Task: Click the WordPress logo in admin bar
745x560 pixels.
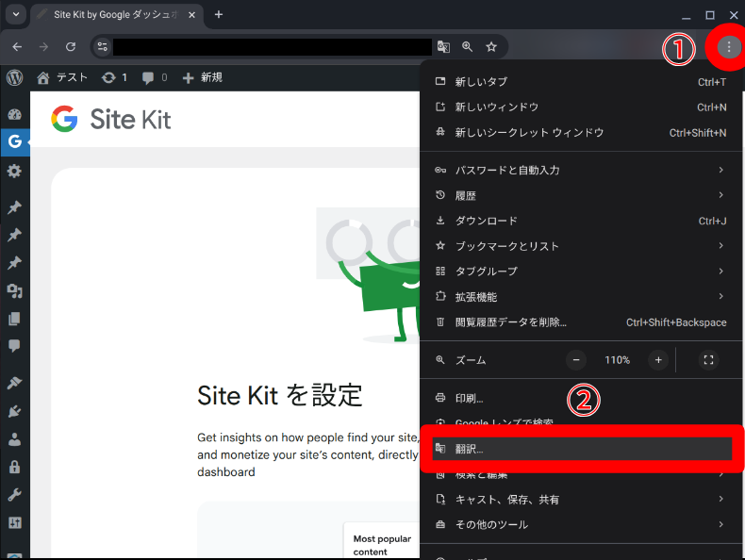Action: click(x=15, y=77)
